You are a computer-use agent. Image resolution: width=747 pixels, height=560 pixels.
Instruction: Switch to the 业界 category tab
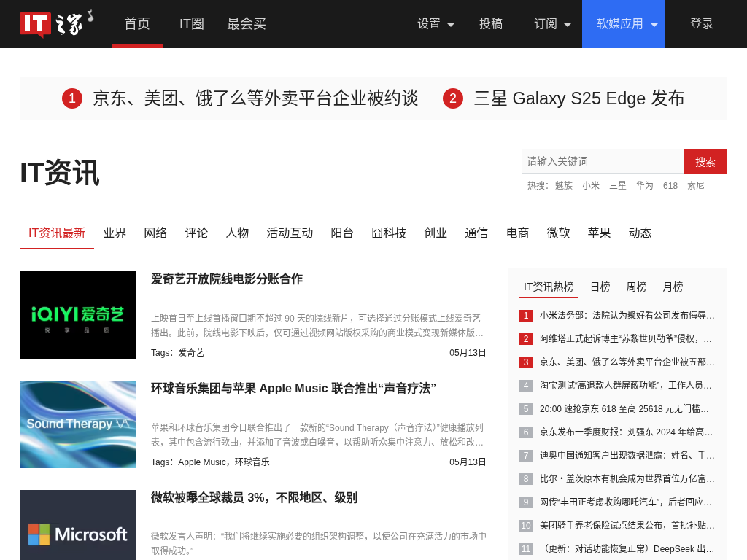[115, 233]
